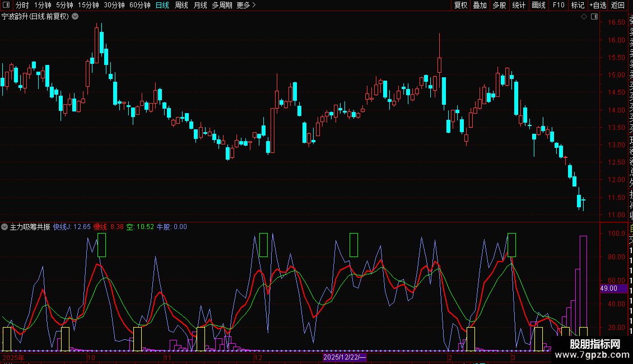Screen dimensions: 633x364
Task: Click the 叠加 overlay button
Action: coord(480,5)
